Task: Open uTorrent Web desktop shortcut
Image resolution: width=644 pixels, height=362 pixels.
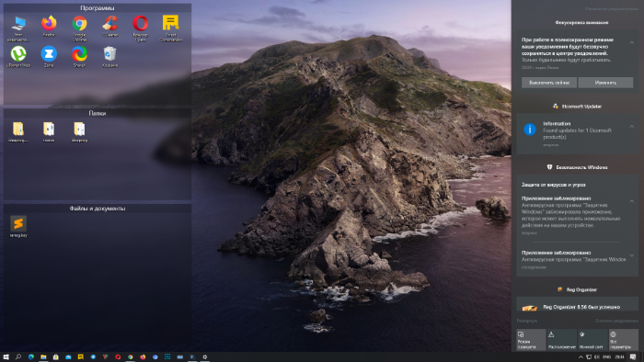Action: coord(18,57)
